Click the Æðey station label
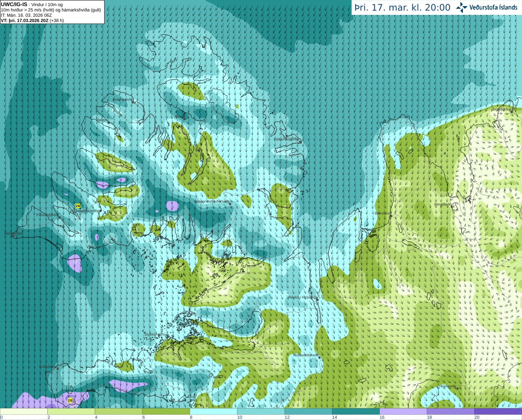This screenshot has width=522, height=420. tap(179, 117)
